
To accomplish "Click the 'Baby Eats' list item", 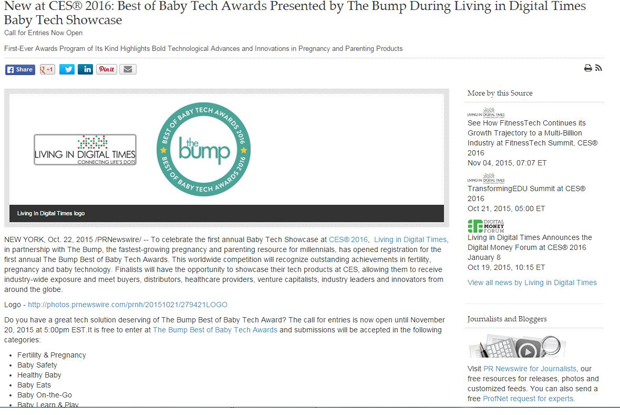I will click(x=34, y=385).
